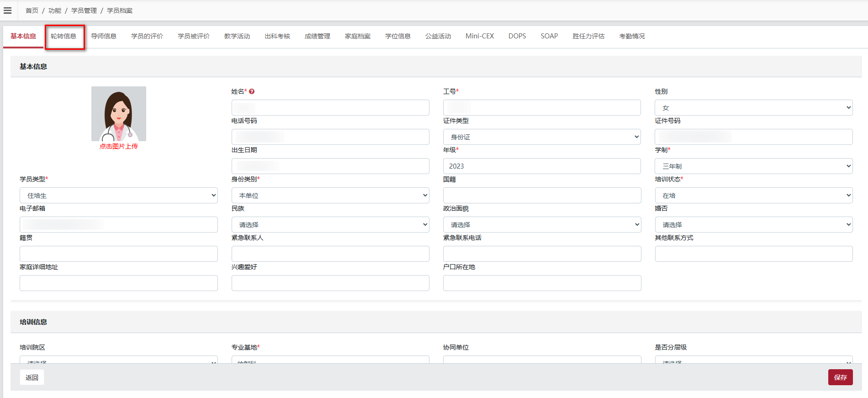Open the 学员类型 dropdown showing 住培生
Image resolution: width=868 pixels, height=398 pixels.
[x=119, y=196]
